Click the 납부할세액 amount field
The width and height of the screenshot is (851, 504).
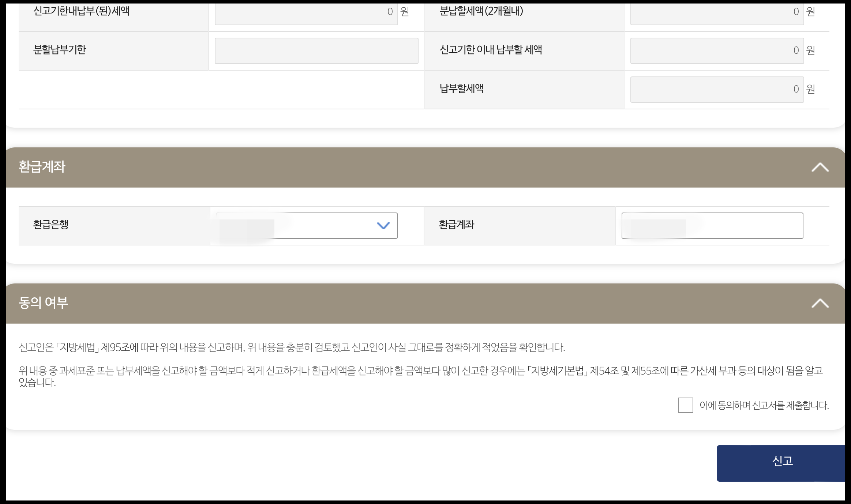[716, 90]
